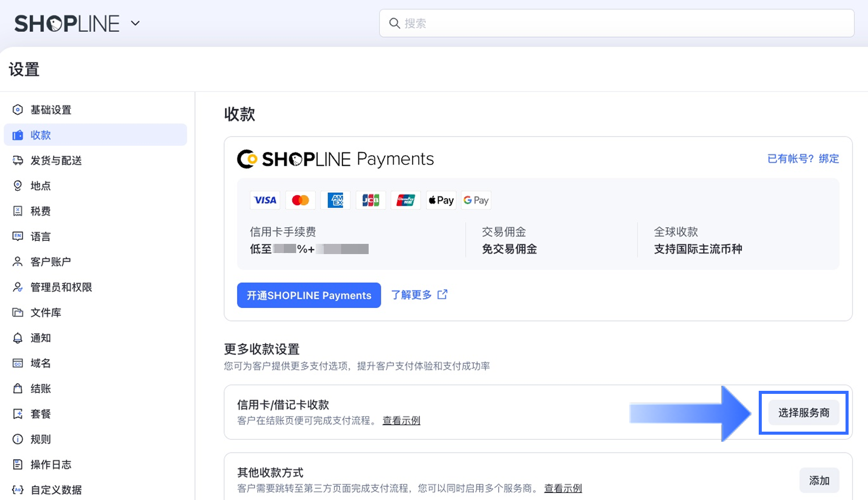This screenshot has width=868, height=500.
Task: Click the external link icon beside 了解更多
Action: point(443,294)
